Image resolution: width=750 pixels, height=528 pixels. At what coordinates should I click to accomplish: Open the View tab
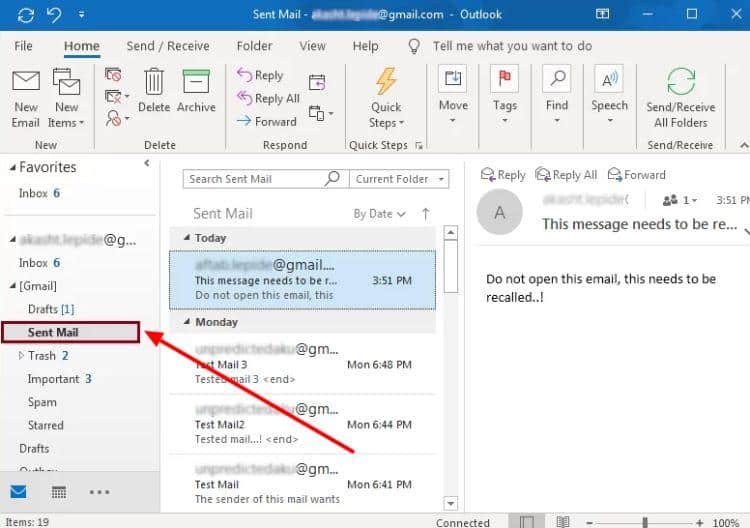(312, 46)
